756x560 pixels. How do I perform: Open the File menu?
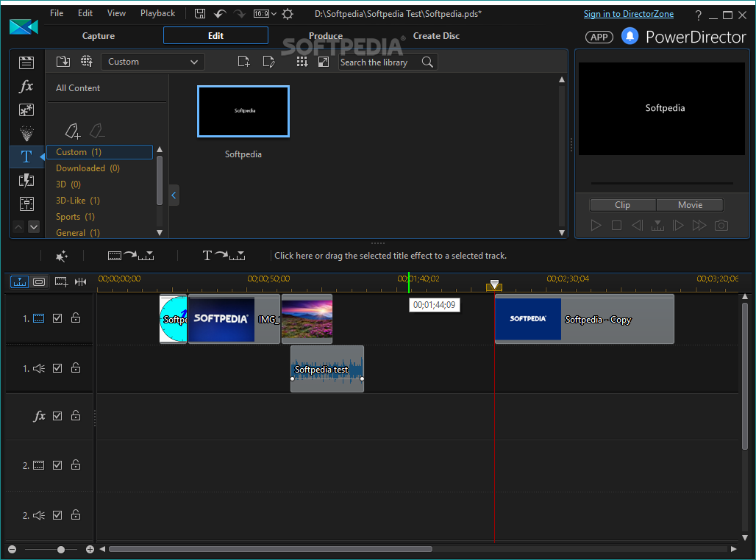[57, 13]
